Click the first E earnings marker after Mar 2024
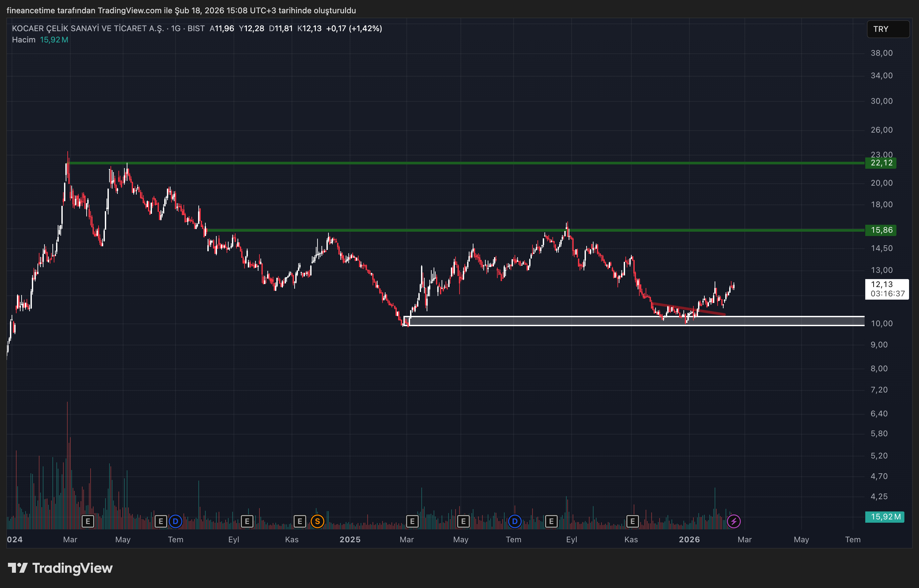Viewport: 919px width, 588px height. (x=88, y=521)
